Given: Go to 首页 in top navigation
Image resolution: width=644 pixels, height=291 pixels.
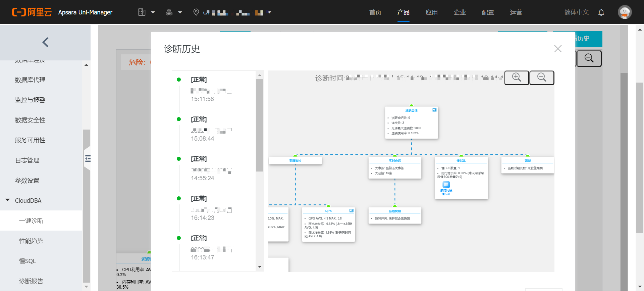Looking at the screenshot, I should 375,12.
